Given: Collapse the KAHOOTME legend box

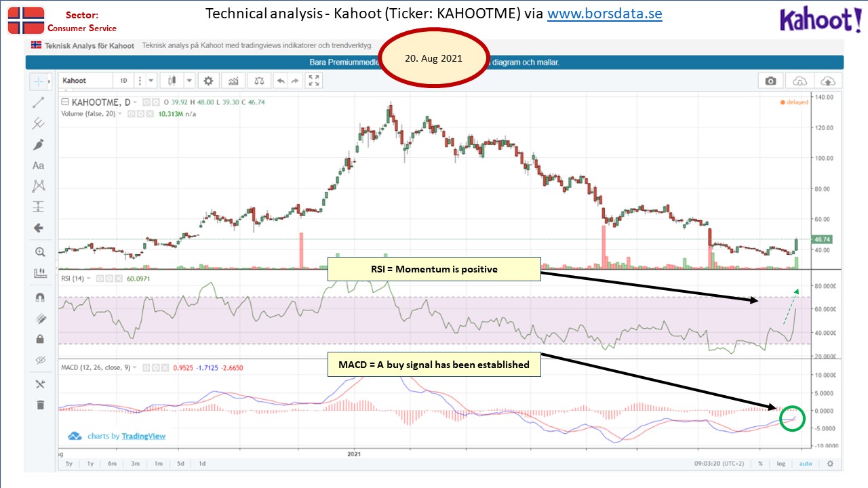Looking at the screenshot, I should pyautogui.click(x=65, y=102).
